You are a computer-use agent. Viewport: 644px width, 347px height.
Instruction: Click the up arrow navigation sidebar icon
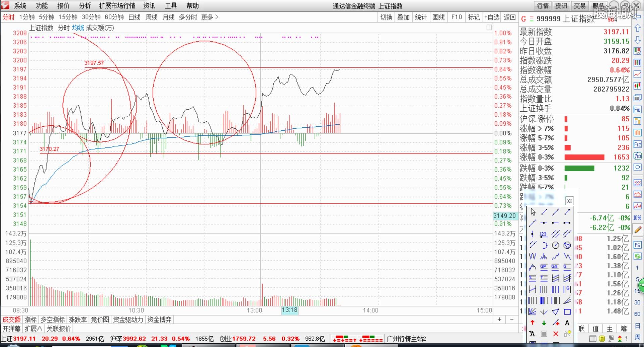tap(638, 28)
